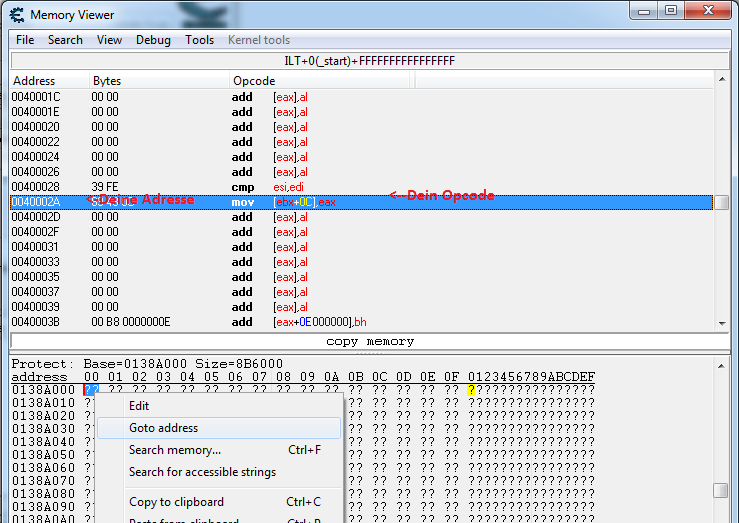The height and width of the screenshot is (523, 739).
Task: Click the Cheat Engine icon in title bar
Action: (16, 15)
